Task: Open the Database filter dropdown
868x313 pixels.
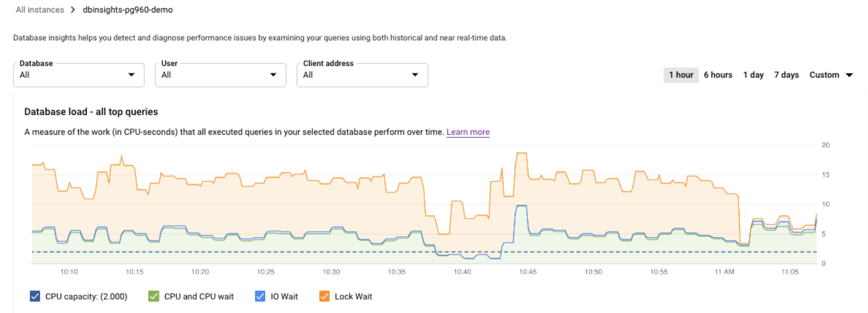Action: tap(78, 75)
